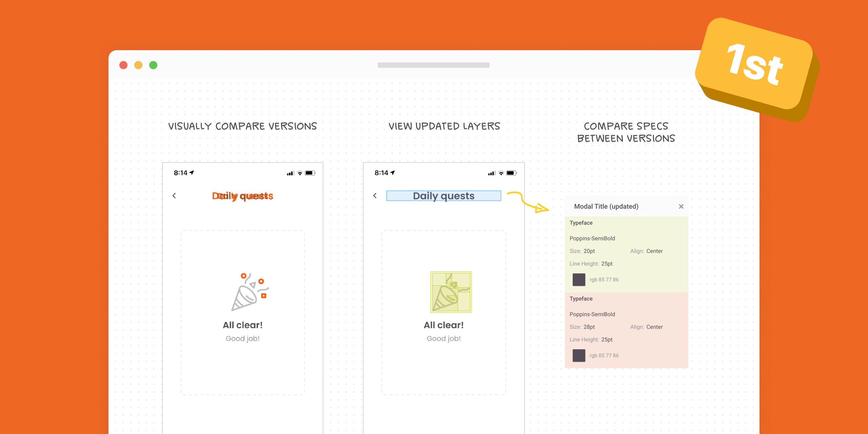Select the highlighted Daily quests layer
The height and width of the screenshot is (434, 868).
tap(443, 196)
